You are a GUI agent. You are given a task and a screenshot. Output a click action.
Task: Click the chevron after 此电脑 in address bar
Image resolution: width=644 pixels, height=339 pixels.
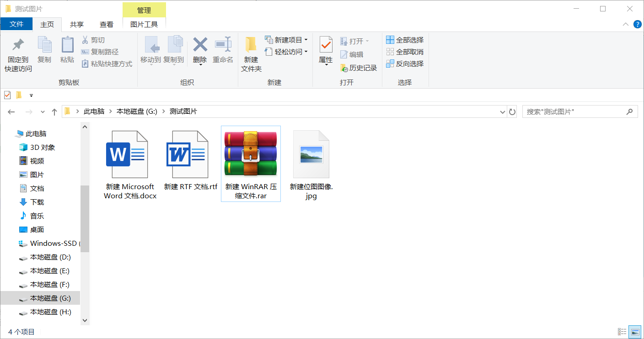point(111,111)
